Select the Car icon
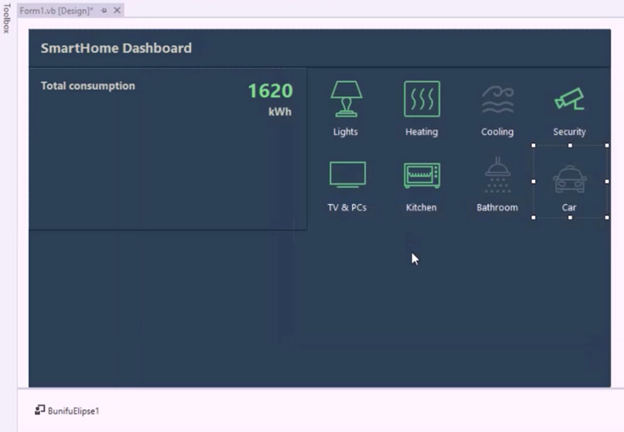Screen dimensions: 624x432 tap(569, 179)
